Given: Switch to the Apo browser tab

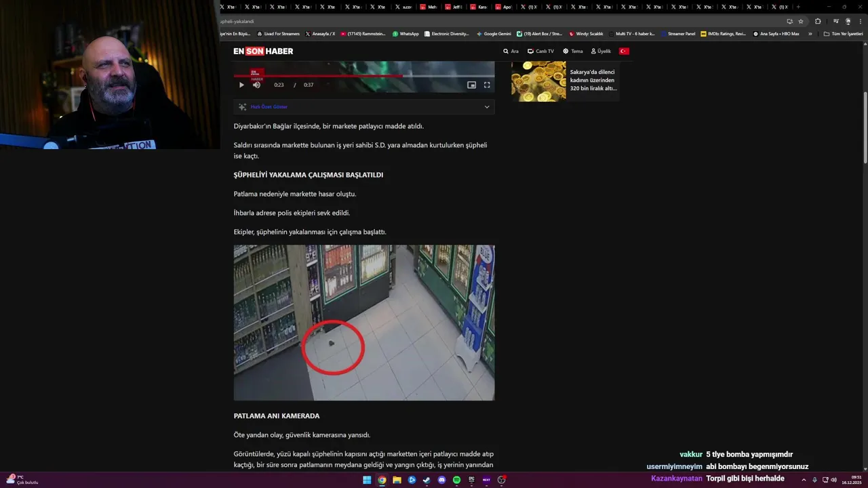Looking at the screenshot, I should [504, 7].
